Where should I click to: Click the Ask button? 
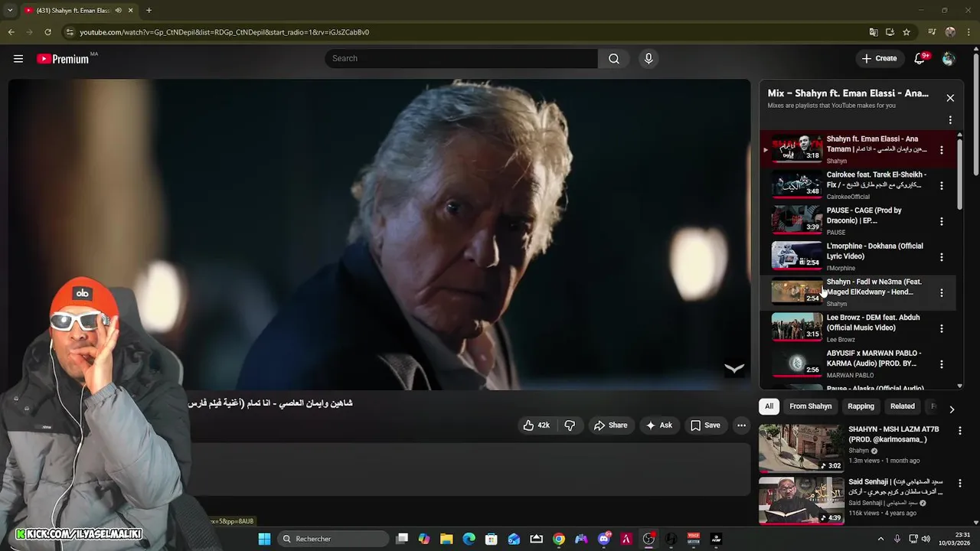coord(658,425)
